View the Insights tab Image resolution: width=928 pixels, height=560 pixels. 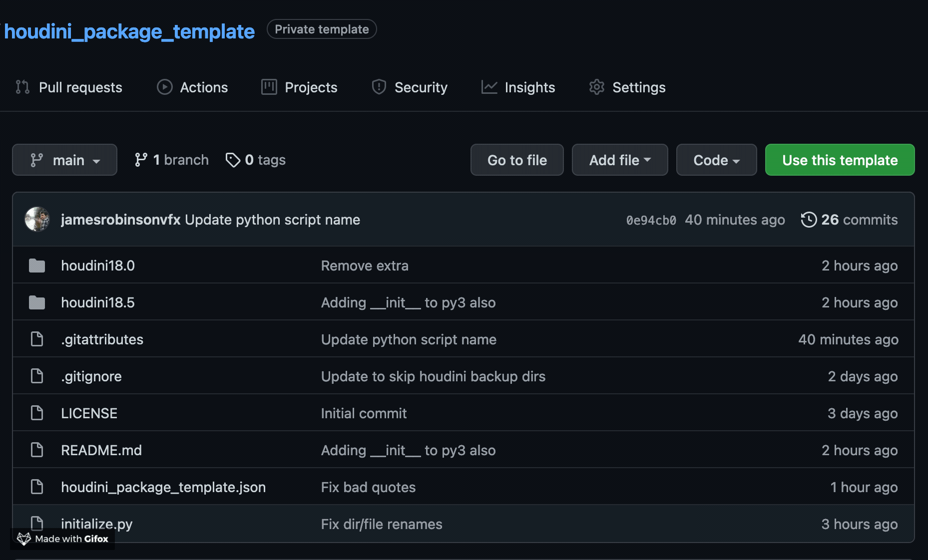518,87
